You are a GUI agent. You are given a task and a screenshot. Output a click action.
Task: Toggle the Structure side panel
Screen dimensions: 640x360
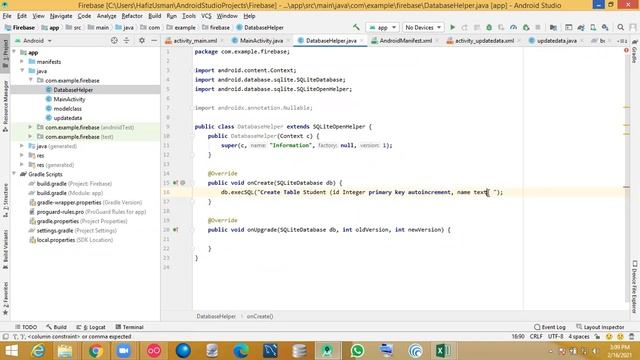tap(5, 200)
